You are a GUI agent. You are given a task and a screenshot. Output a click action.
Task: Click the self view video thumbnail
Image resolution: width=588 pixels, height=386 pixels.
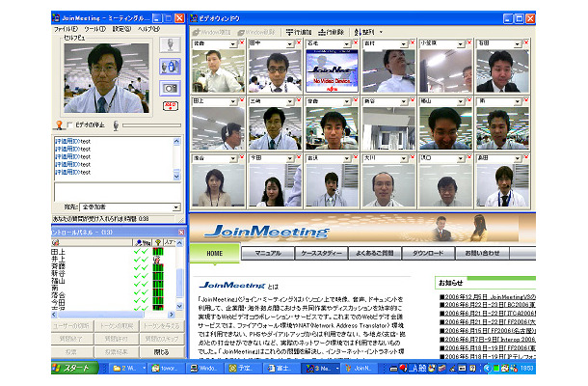(106, 78)
